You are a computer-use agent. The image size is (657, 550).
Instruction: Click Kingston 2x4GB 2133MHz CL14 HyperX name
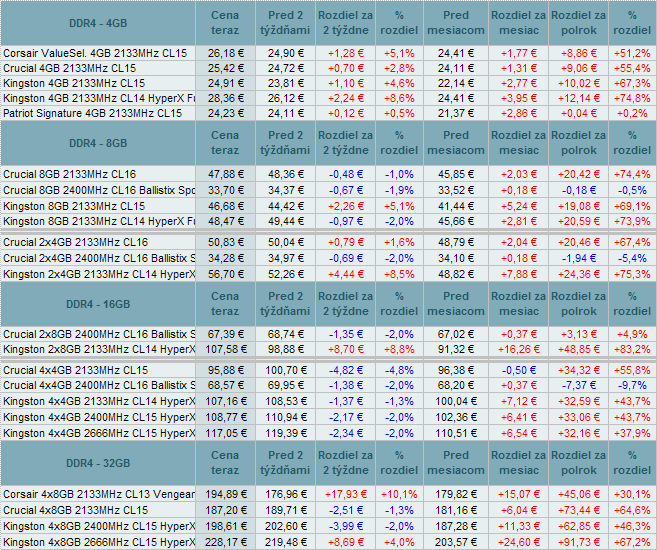click(99, 274)
